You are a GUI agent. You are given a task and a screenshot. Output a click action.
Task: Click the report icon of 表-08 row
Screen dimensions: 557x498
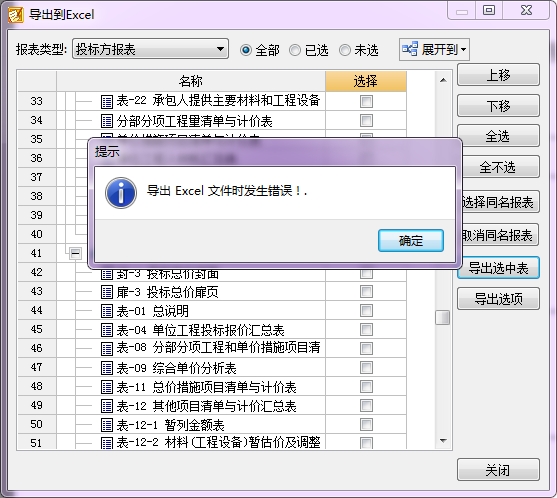point(107,349)
